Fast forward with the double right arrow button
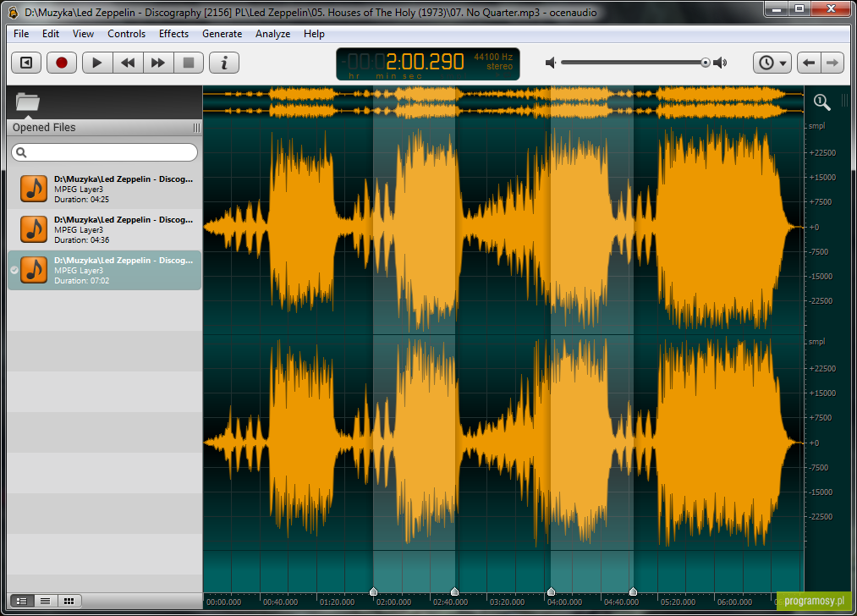The width and height of the screenshot is (857, 616). (x=158, y=63)
